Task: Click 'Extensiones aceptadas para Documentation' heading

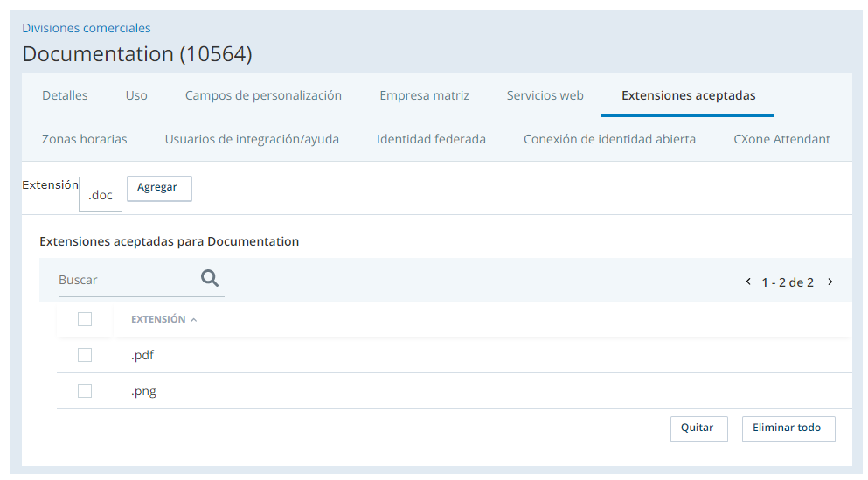Action: 169,241
